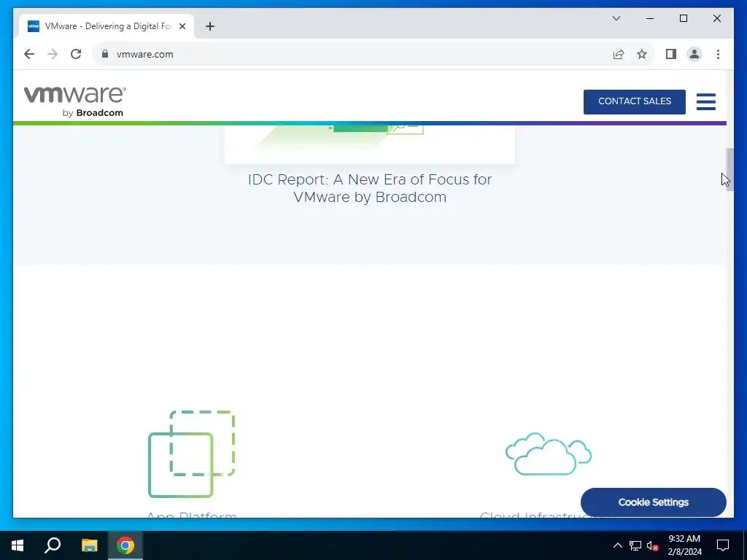This screenshot has width=747, height=560.
Task: Click the IDC Report thumbnail image
Action: pyautogui.click(x=370, y=144)
